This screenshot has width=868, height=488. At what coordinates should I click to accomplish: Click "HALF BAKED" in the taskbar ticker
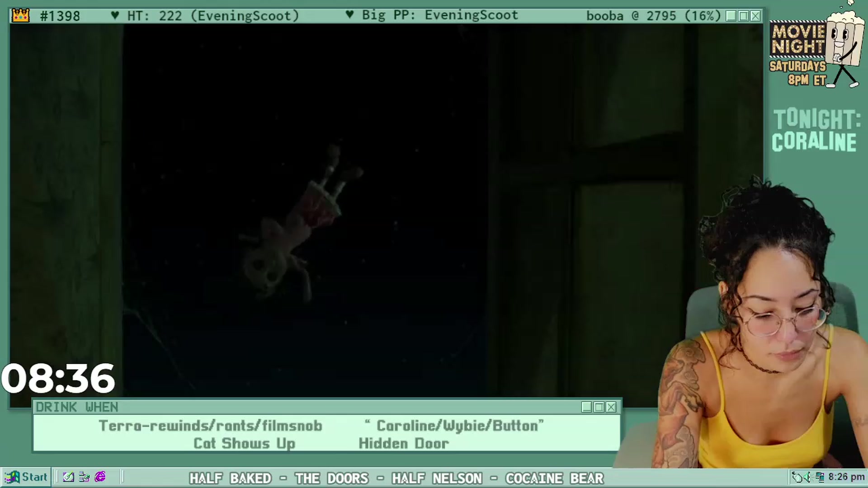click(x=230, y=478)
